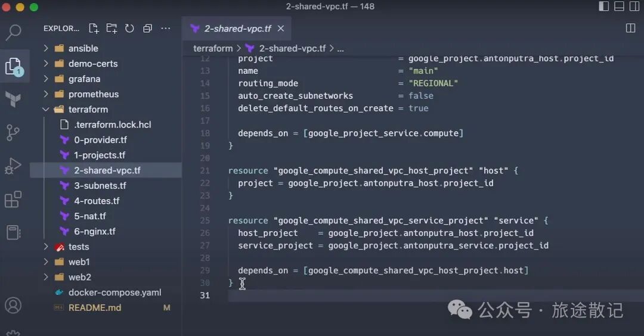Select 2-shared-vpc.tf in the file tree

point(106,170)
